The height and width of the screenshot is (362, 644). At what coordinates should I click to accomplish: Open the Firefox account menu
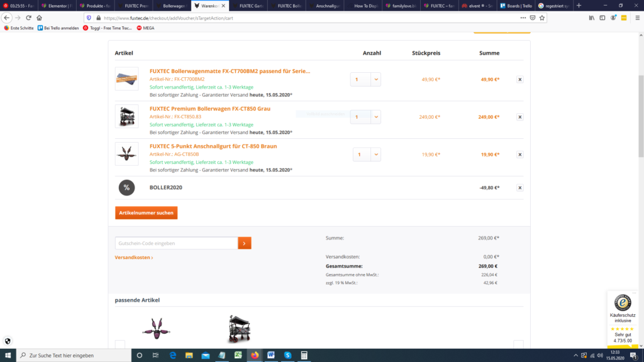click(613, 18)
